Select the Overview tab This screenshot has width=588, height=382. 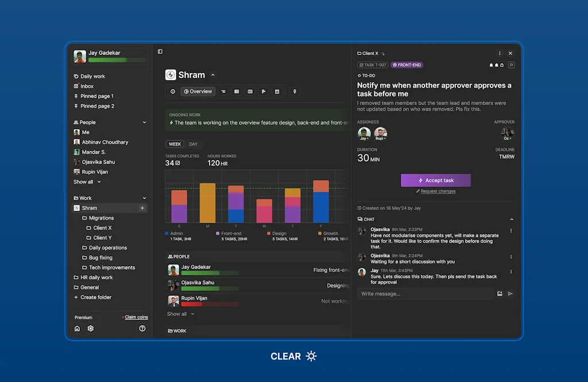click(x=197, y=92)
